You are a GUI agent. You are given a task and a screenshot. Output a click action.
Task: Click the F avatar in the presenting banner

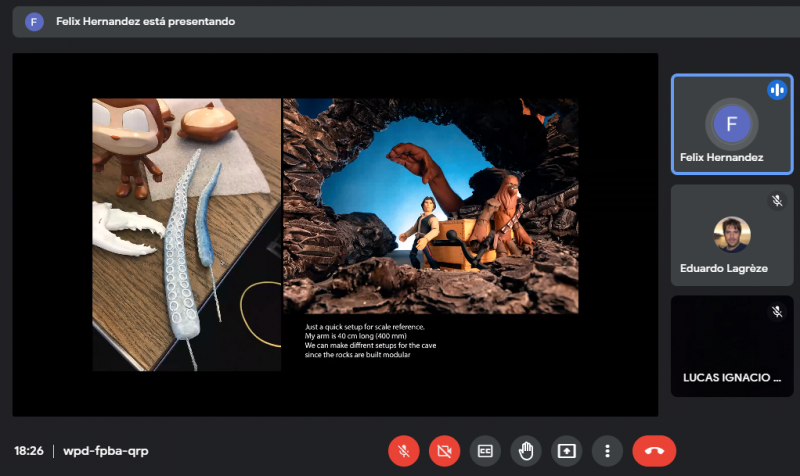tap(34, 22)
